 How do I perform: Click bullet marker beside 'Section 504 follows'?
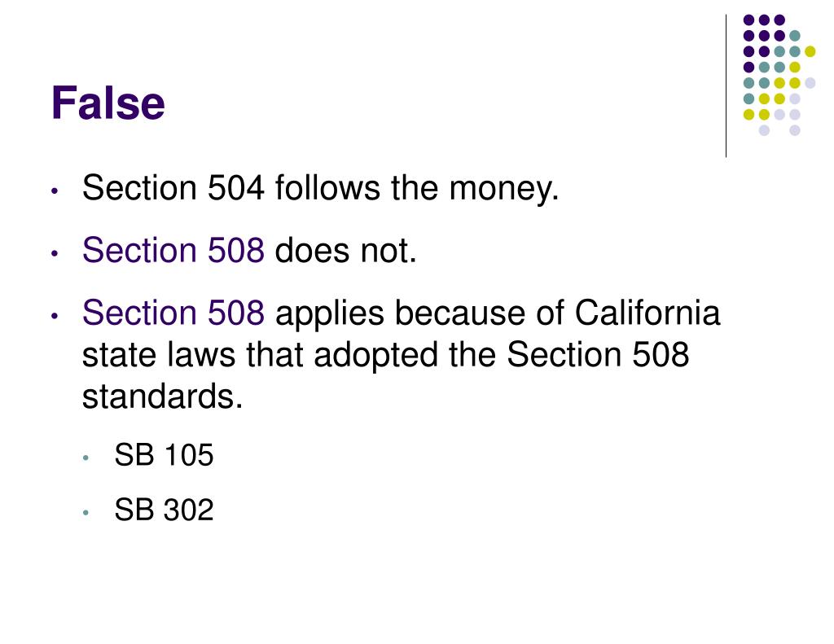[x=55, y=191]
